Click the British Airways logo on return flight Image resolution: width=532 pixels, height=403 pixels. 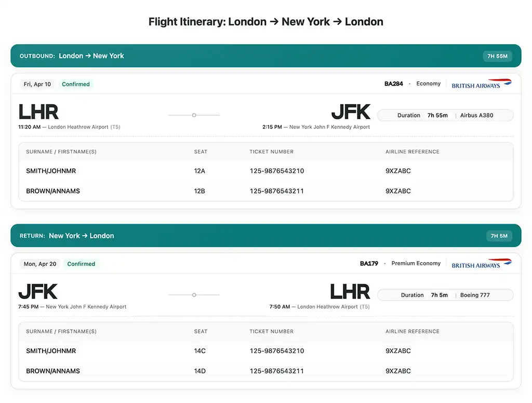point(481,264)
